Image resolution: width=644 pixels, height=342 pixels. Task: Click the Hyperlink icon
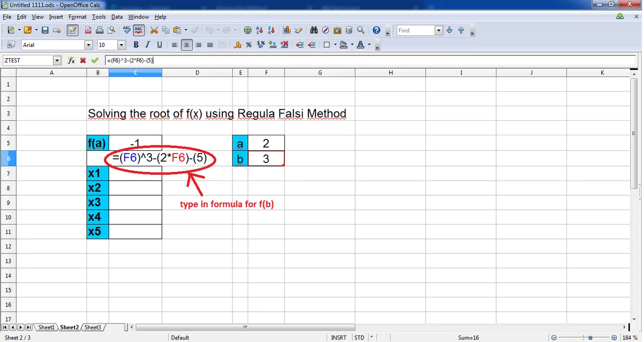click(248, 30)
